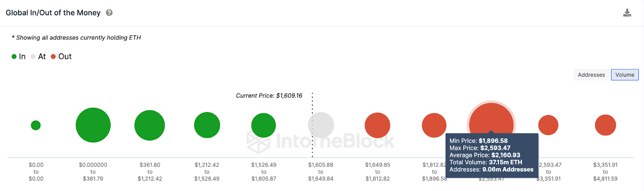Switch to the Addresses view
Viewport: 644px width, 191px height.
click(x=591, y=75)
